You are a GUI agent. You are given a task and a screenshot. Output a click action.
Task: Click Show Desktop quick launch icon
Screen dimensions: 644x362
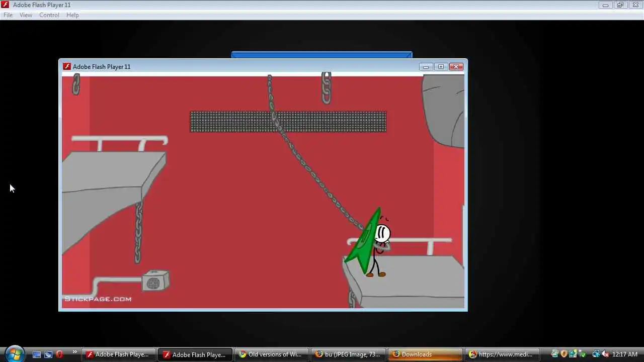point(37,354)
